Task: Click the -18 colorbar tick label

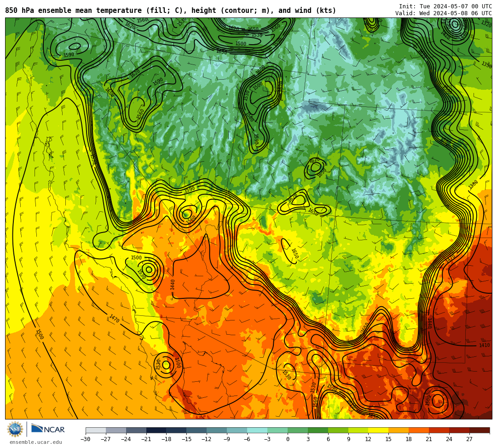Action: pos(167,439)
